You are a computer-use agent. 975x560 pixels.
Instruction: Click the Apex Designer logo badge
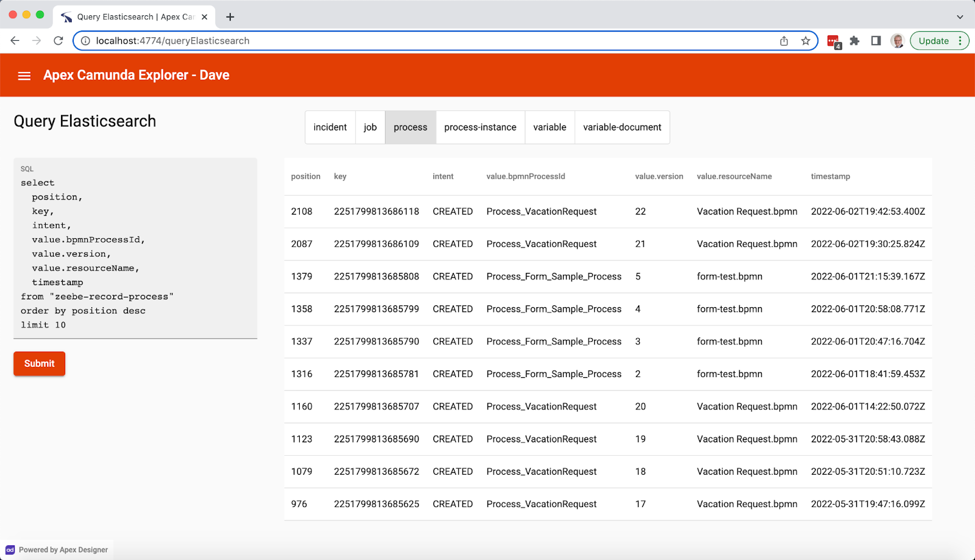click(x=10, y=550)
